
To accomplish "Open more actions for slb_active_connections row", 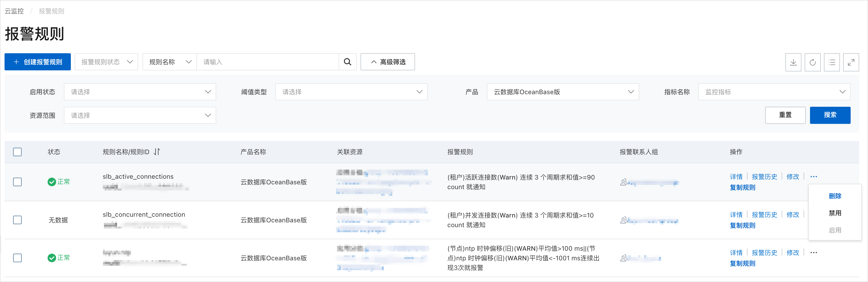I will (x=813, y=177).
